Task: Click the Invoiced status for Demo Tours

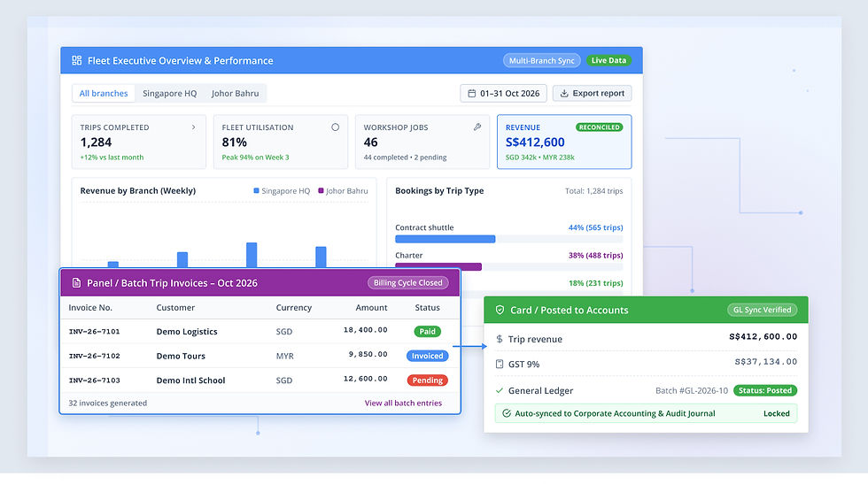Action: [427, 356]
